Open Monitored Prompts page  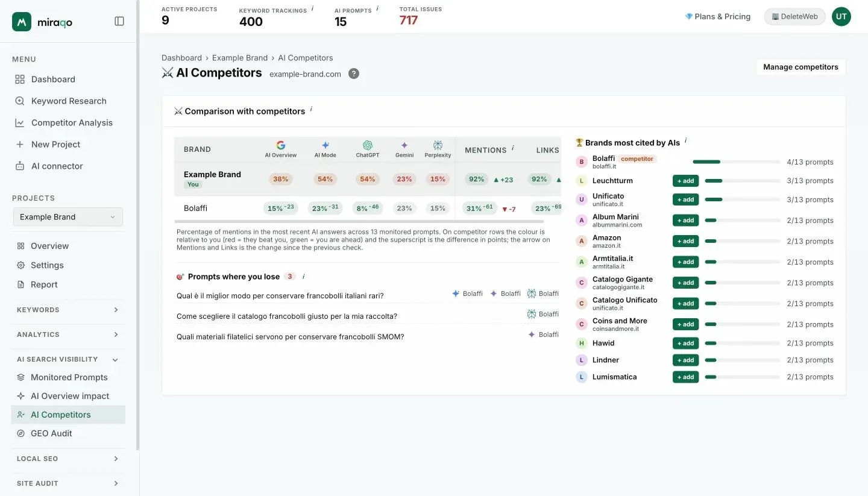(68, 377)
